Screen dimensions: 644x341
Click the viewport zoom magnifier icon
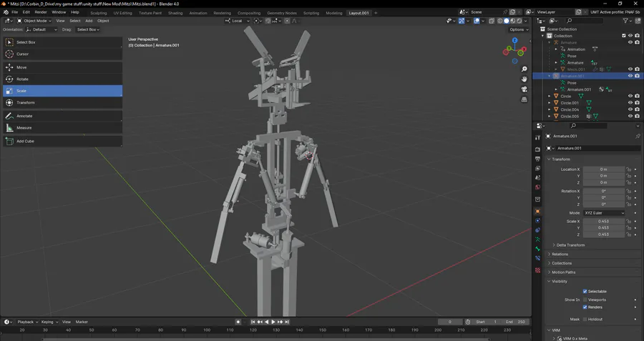coord(524,69)
